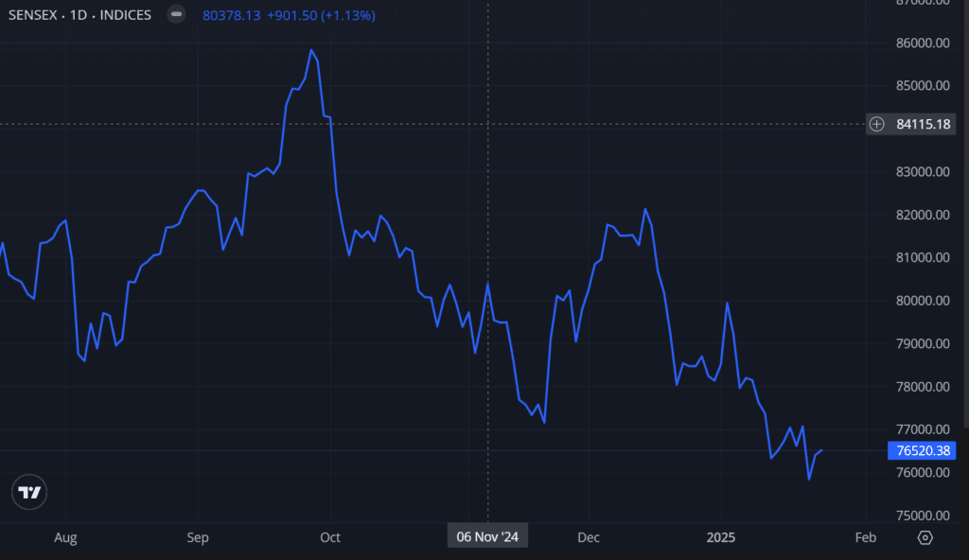
Task: Click the 81000.00 price axis label
Action: 923,257
